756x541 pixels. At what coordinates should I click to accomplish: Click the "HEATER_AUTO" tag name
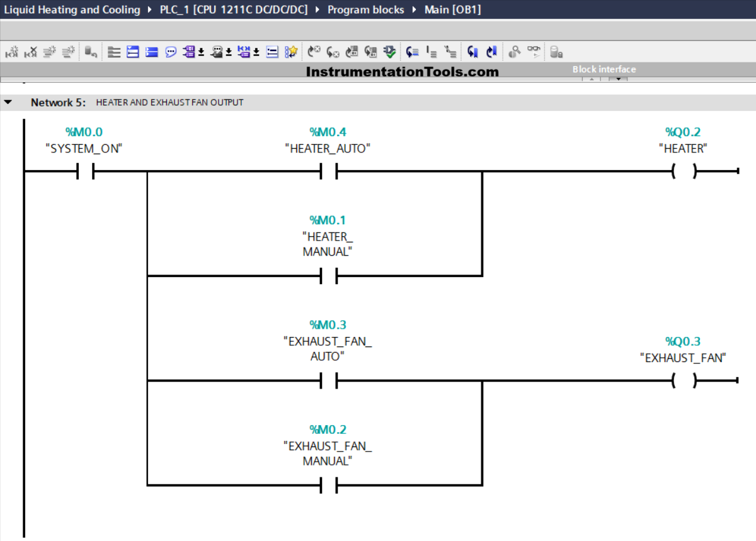click(328, 149)
